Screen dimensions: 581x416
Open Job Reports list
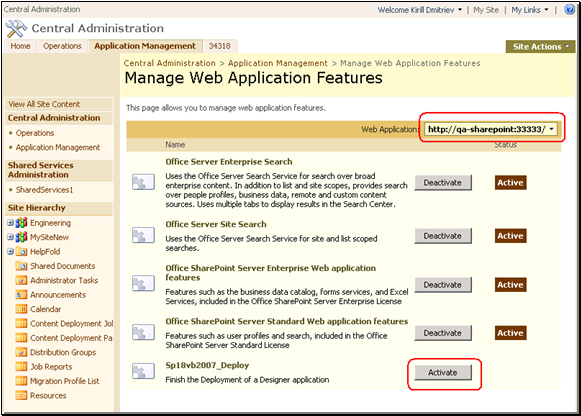pos(51,367)
